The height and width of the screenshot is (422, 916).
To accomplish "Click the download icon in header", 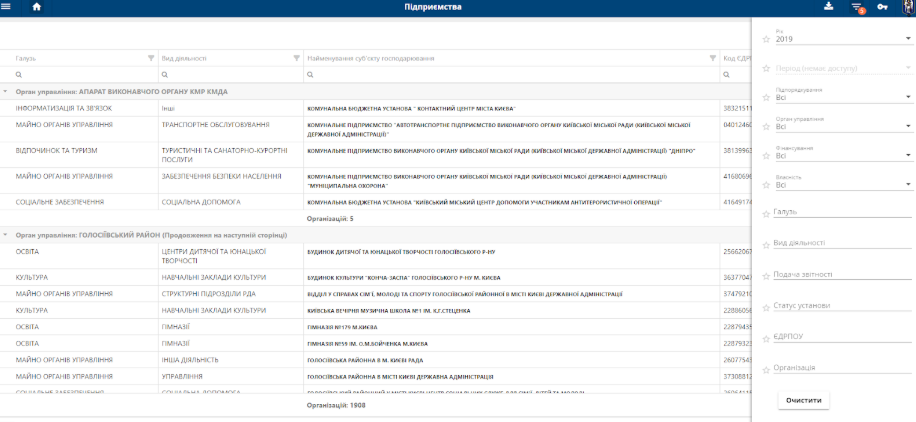I will (x=828, y=7).
